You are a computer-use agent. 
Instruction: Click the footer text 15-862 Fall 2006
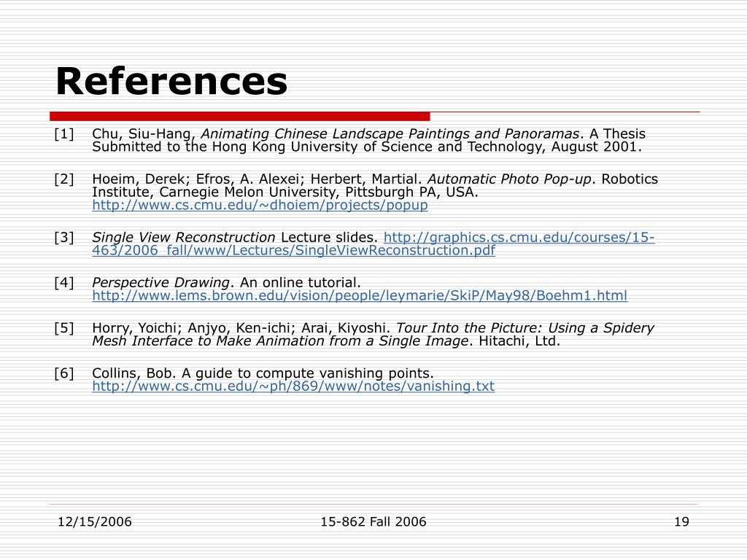(373, 521)
